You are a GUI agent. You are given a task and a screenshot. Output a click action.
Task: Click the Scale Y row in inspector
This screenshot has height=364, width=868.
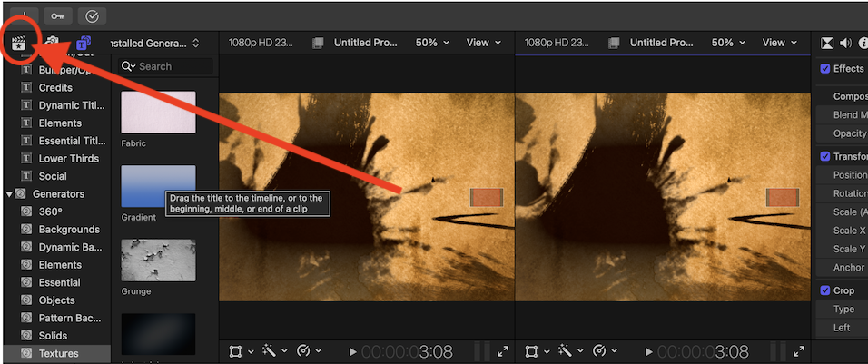tap(842, 249)
